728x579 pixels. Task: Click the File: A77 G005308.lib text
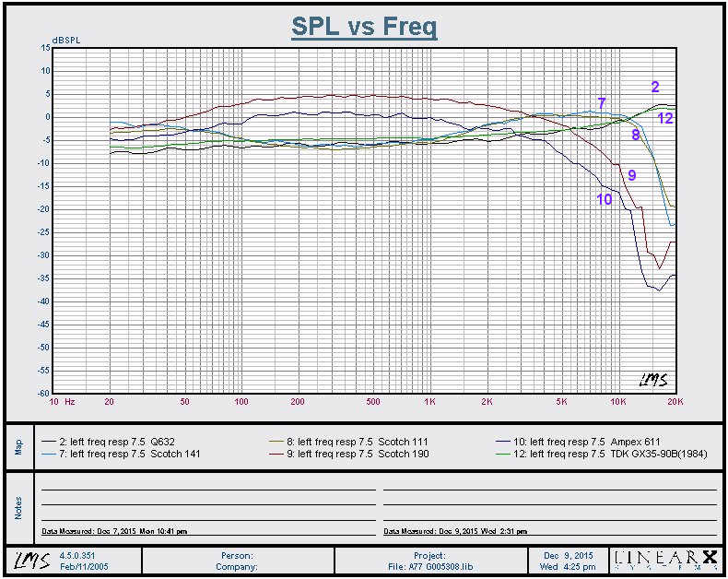(x=429, y=566)
